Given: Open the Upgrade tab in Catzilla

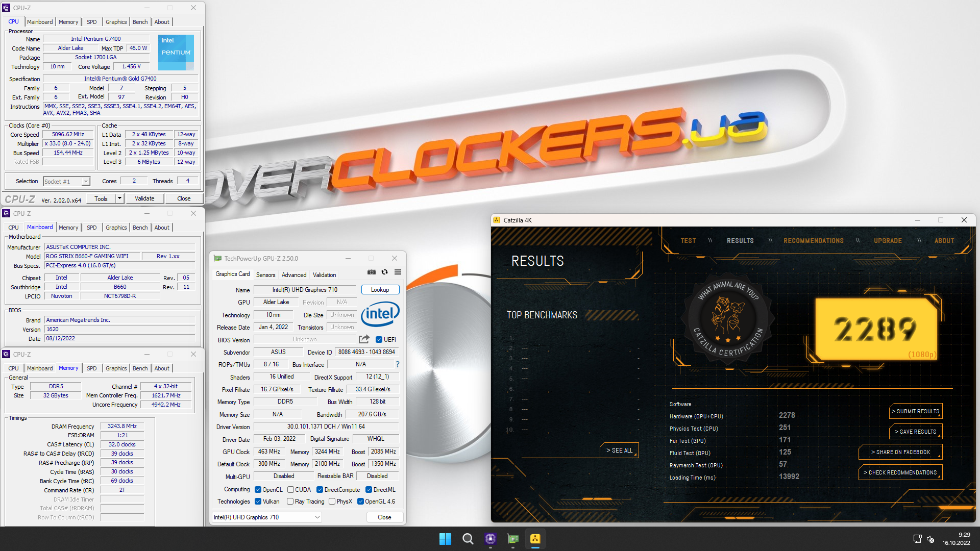Looking at the screenshot, I should (888, 241).
